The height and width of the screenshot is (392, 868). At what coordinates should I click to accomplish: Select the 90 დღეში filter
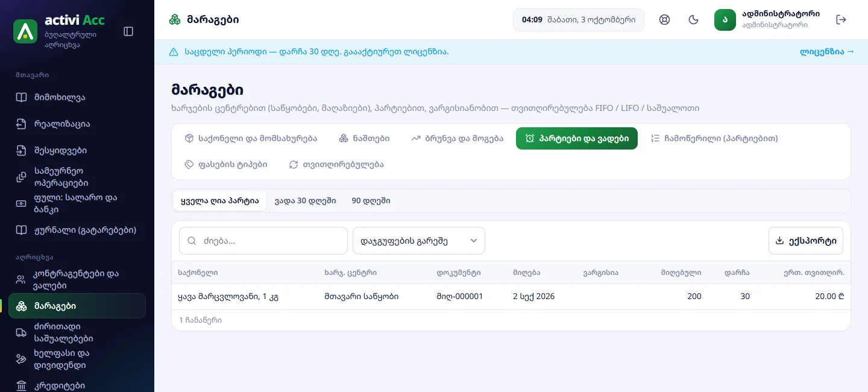click(x=371, y=201)
